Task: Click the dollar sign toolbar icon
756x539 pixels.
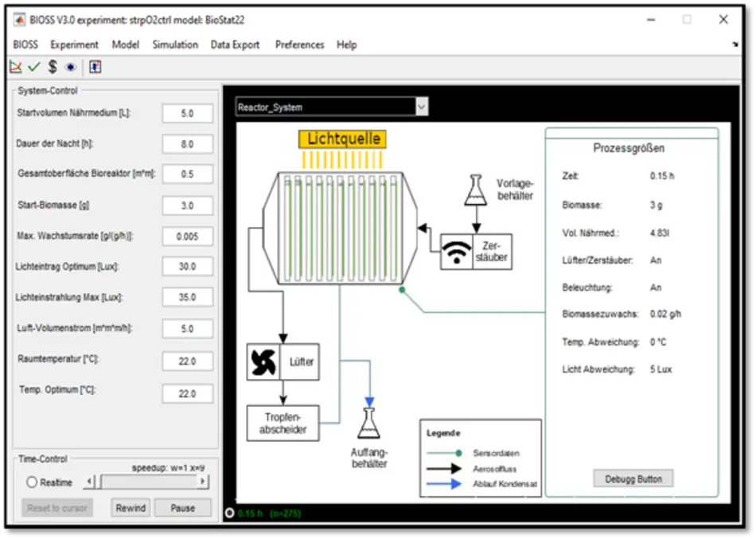Action: pos(52,68)
